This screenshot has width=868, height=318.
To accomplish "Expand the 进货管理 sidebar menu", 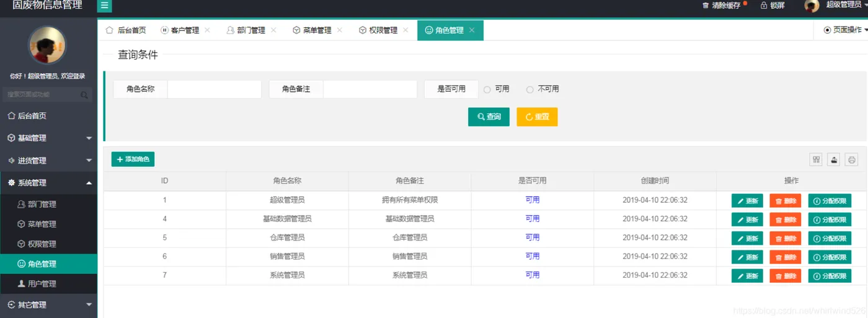I will click(48, 161).
